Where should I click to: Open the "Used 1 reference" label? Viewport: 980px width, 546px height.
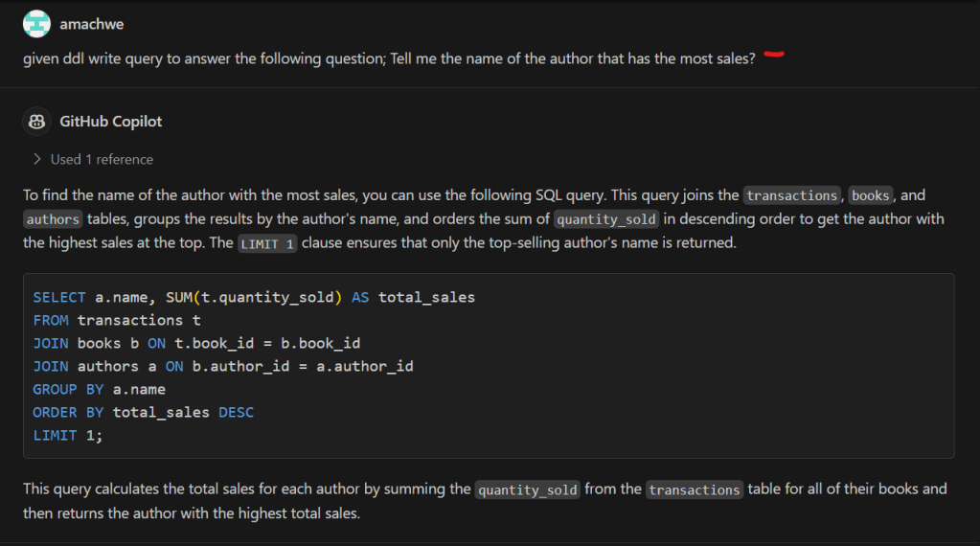(x=102, y=159)
